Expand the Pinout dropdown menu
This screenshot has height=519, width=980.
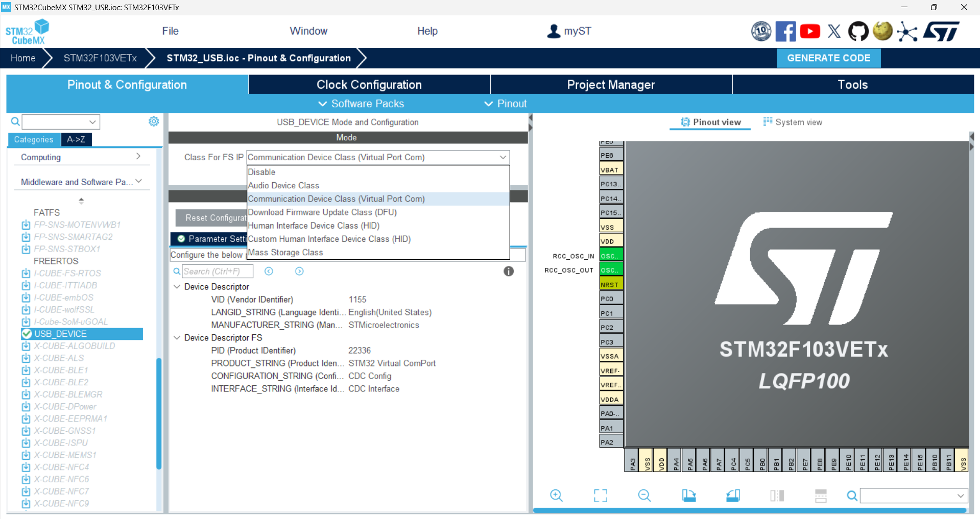pyautogui.click(x=505, y=104)
